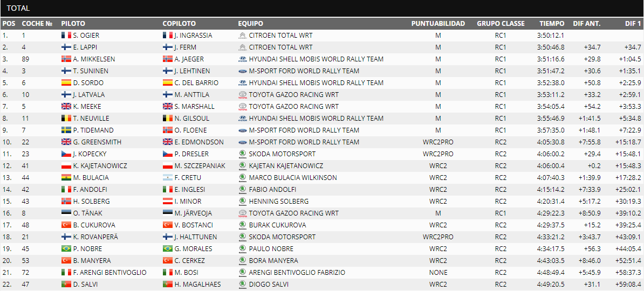Viewport: 644px width, 291px height.
Task: Select driver name S. OGIER
Action: 87,36
